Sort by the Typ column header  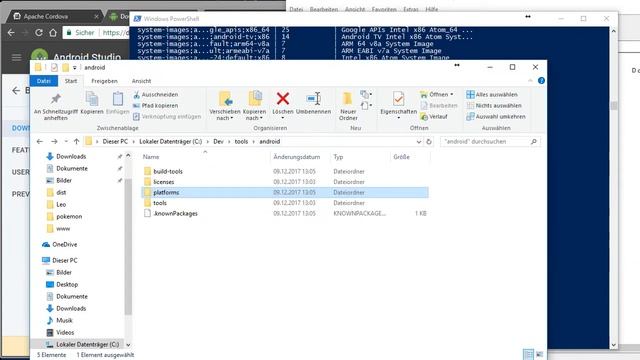coord(338,157)
